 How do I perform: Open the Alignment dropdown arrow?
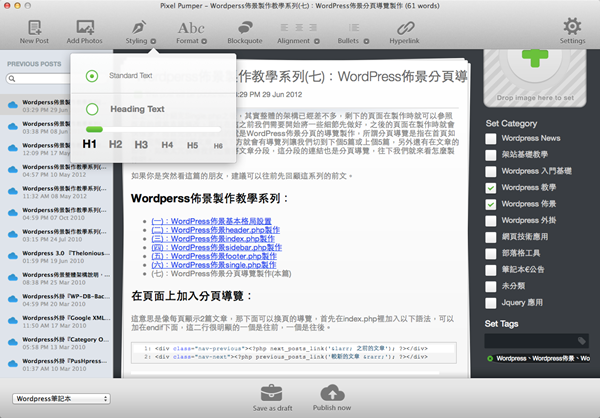pyautogui.click(x=317, y=41)
